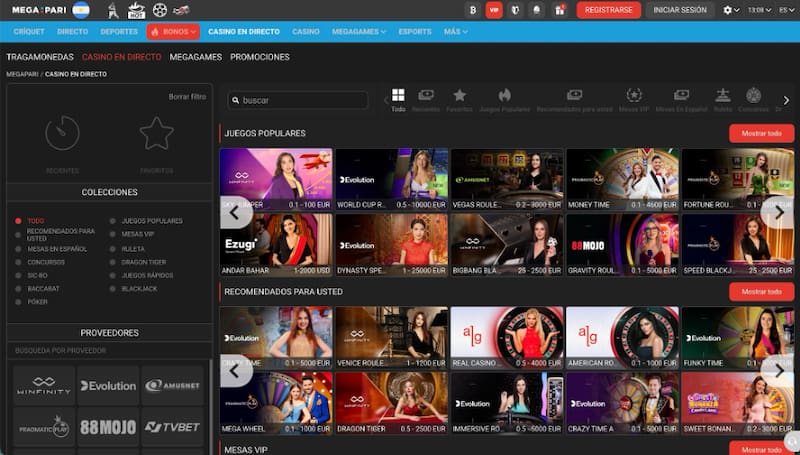Click the Recientes clock icon in sidebar
This screenshot has width=800, height=455.
[62, 133]
